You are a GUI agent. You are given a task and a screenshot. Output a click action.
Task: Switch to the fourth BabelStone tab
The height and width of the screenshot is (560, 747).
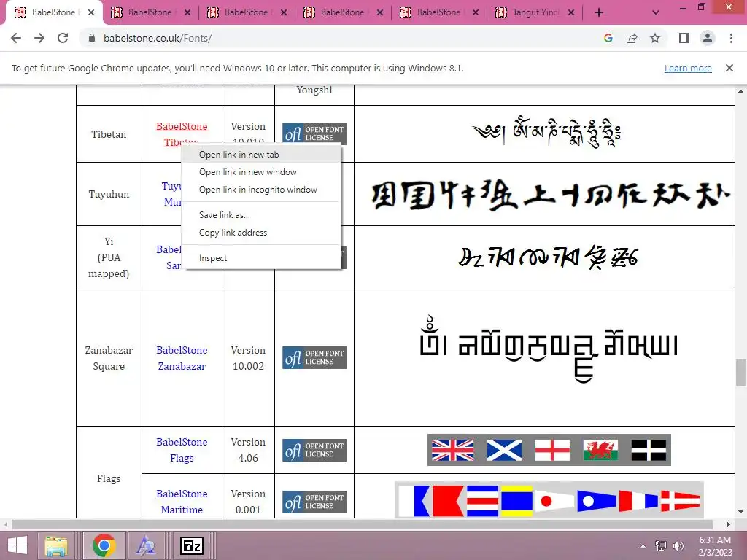point(343,12)
